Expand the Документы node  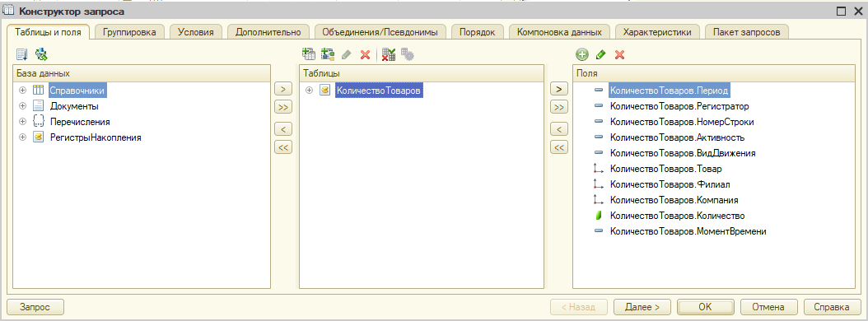click(x=23, y=105)
